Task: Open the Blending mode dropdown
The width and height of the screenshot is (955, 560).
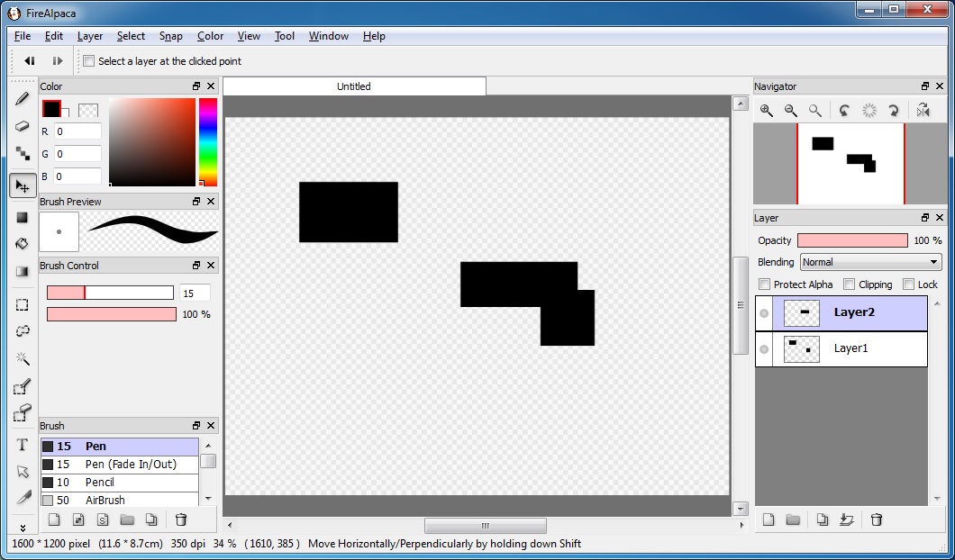Action: pyautogui.click(x=870, y=262)
